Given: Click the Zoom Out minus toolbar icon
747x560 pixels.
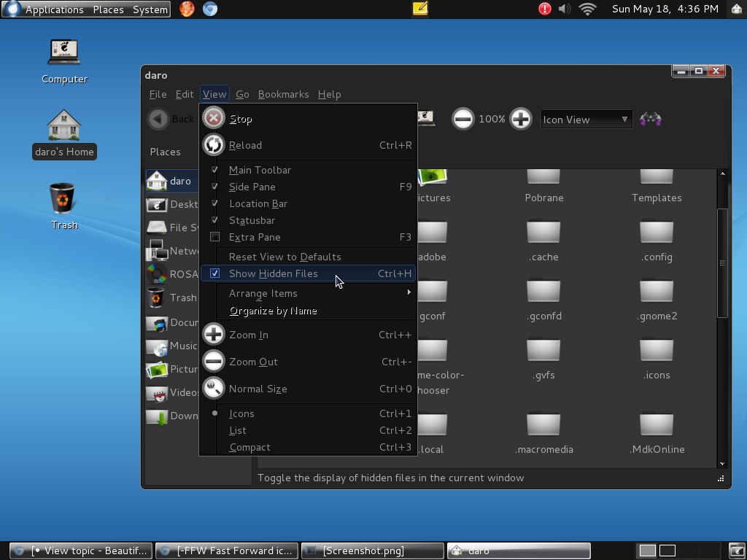Looking at the screenshot, I should click(462, 119).
